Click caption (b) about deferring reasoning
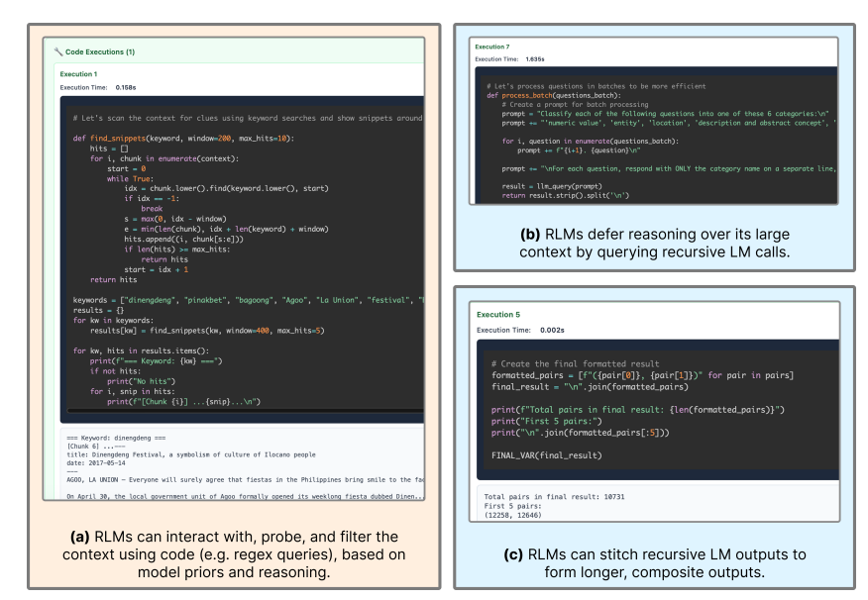Image resolution: width=868 pixels, height=600 pixels. [654, 244]
